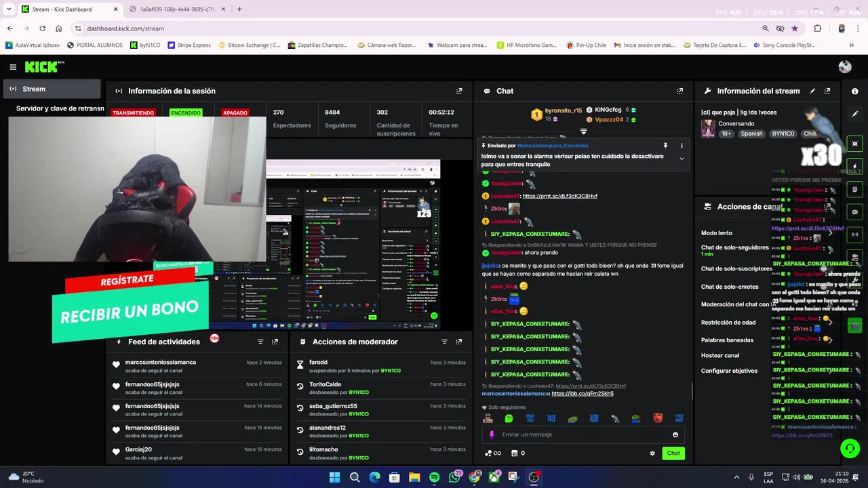
Task: Pop out the Chat panel
Action: (x=679, y=91)
